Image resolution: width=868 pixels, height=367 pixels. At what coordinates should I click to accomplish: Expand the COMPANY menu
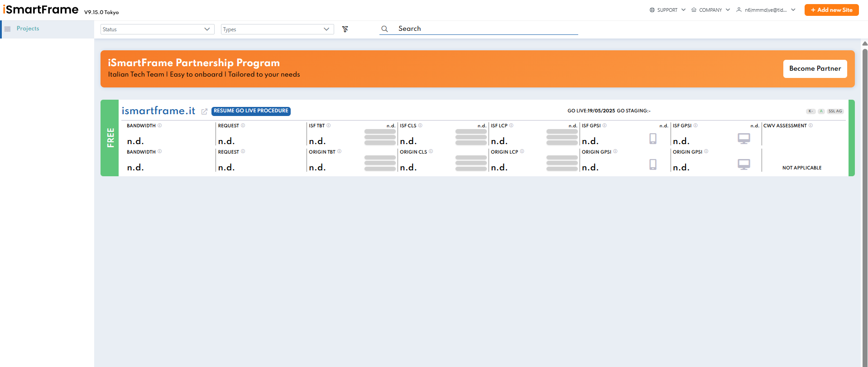click(x=710, y=10)
